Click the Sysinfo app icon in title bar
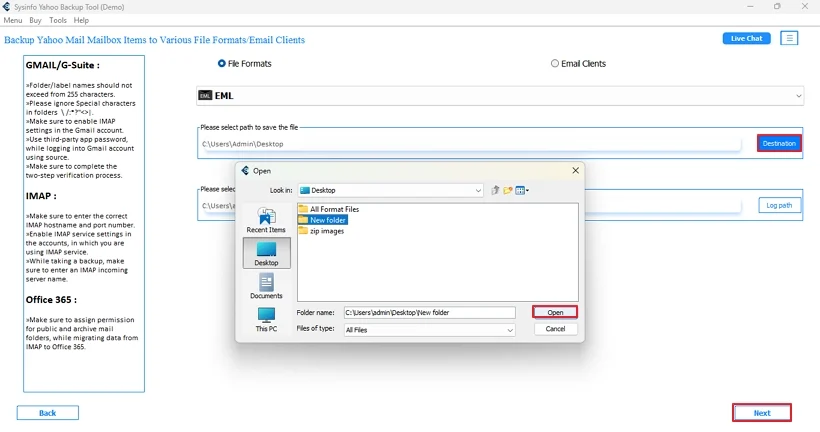The height and width of the screenshot is (432, 820). pyautogui.click(x=6, y=7)
